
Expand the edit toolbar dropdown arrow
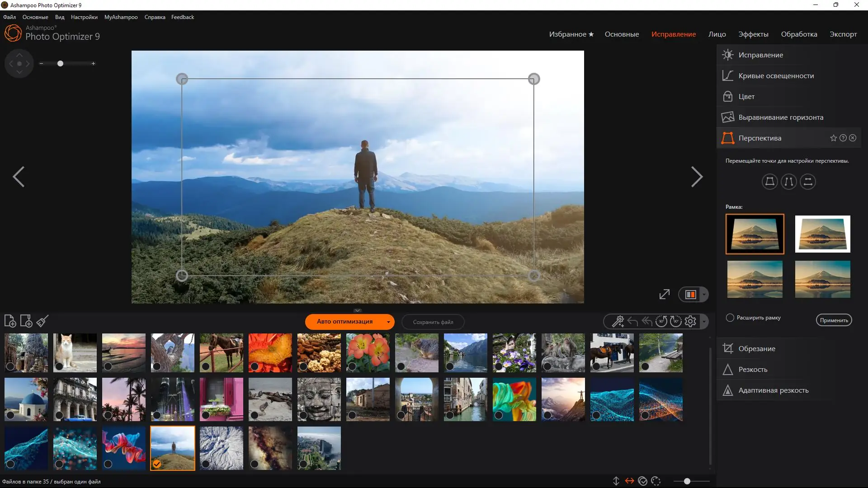(704, 322)
